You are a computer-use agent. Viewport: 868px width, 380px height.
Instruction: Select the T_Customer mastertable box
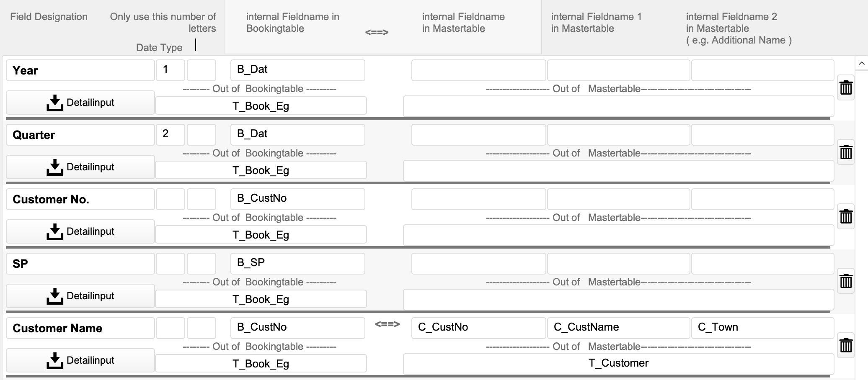point(618,364)
